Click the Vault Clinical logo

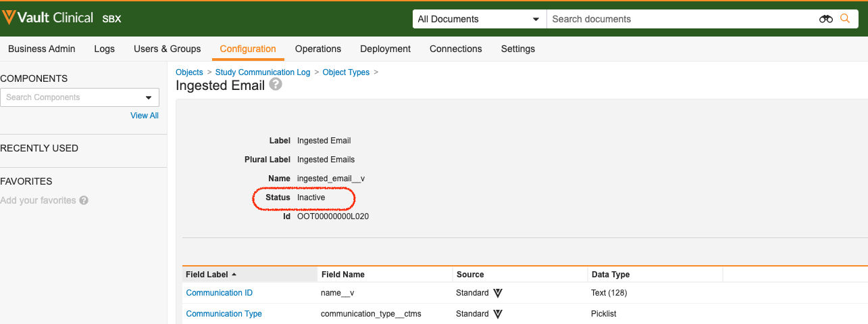tap(47, 18)
